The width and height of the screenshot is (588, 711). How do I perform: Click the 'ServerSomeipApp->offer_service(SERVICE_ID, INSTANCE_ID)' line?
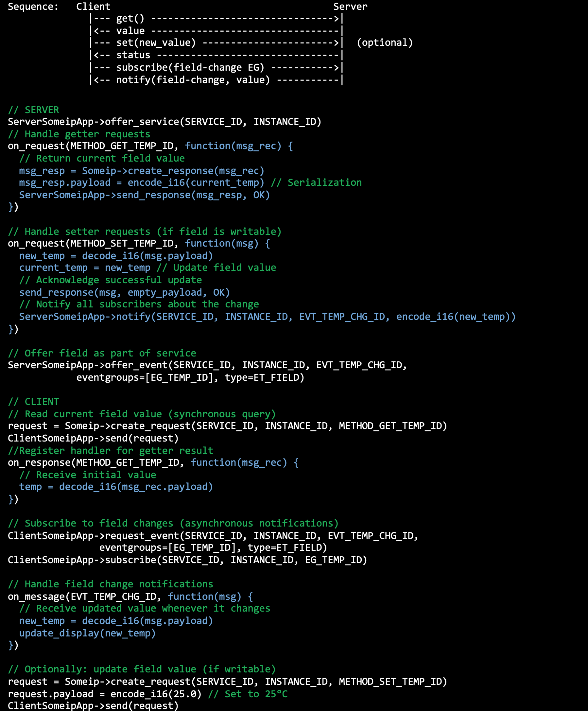pyautogui.click(x=164, y=122)
